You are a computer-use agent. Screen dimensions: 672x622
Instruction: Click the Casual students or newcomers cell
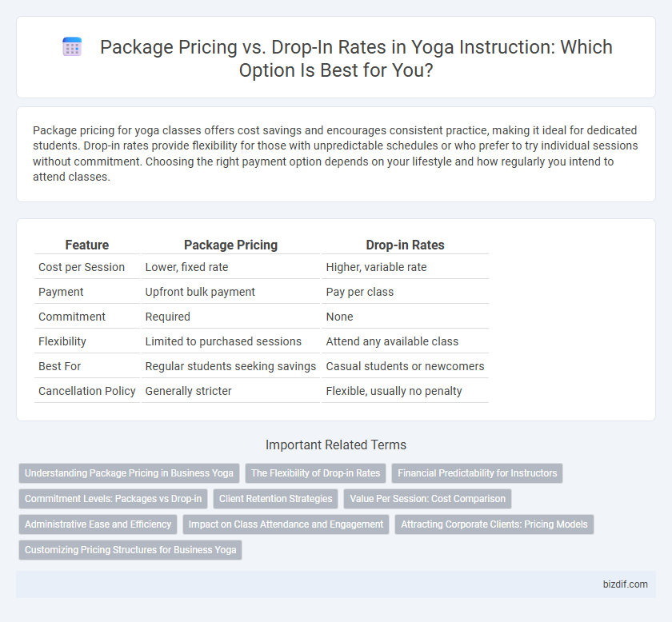point(405,366)
